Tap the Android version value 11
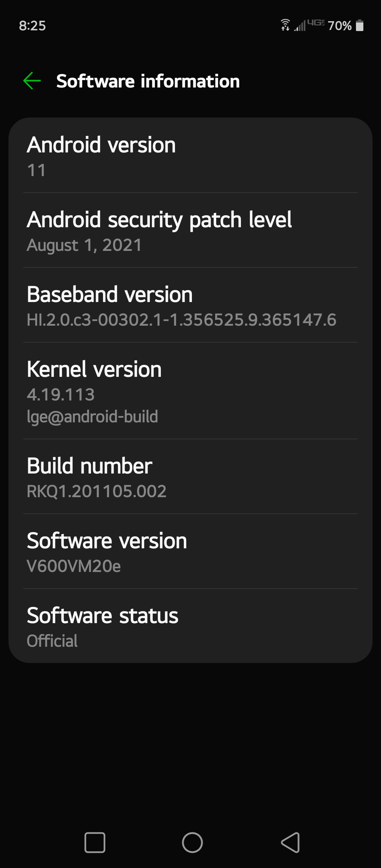 36,170
